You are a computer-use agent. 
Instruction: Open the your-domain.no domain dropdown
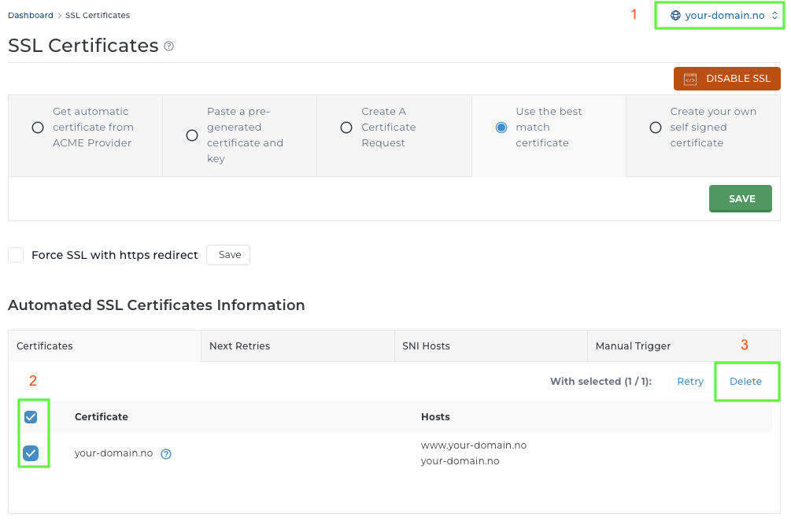coord(719,16)
